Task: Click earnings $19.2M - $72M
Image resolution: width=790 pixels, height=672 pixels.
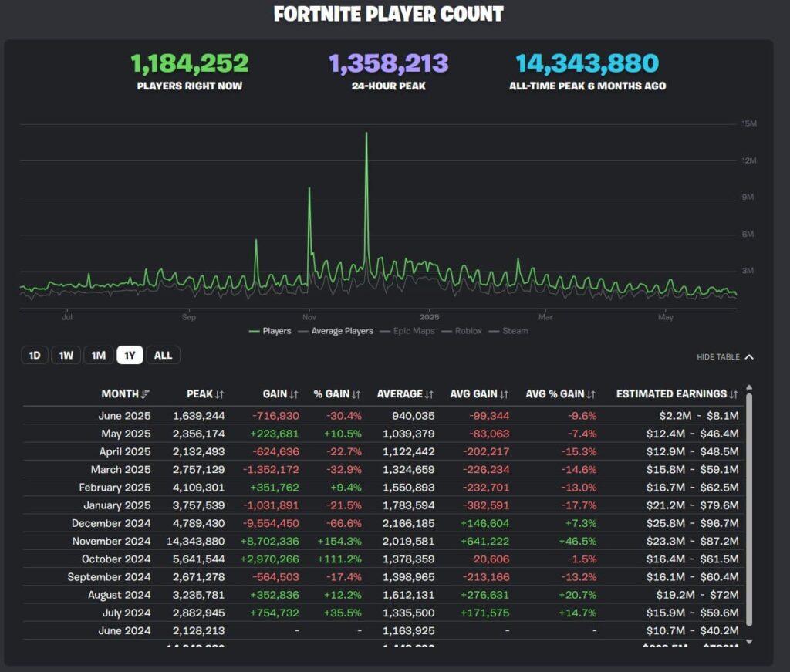Action: [697, 595]
